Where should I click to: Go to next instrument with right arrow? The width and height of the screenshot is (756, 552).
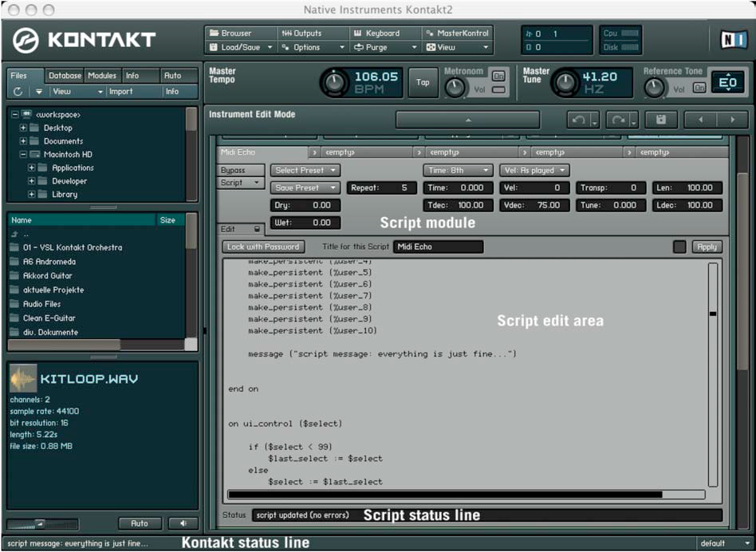[x=732, y=120]
